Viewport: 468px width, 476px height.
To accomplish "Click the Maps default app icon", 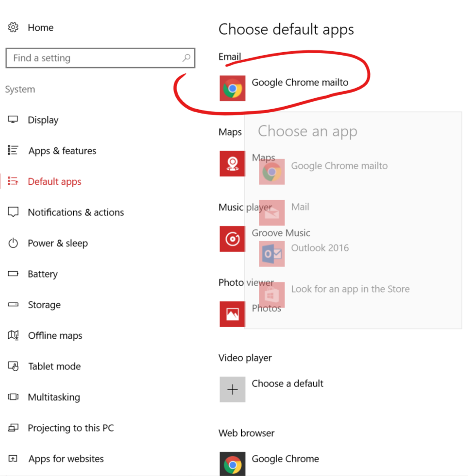I will tap(232, 164).
